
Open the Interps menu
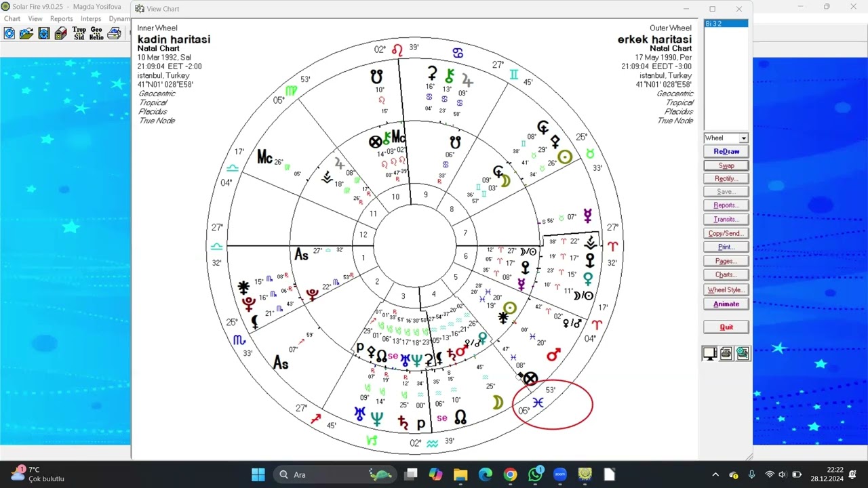[91, 19]
